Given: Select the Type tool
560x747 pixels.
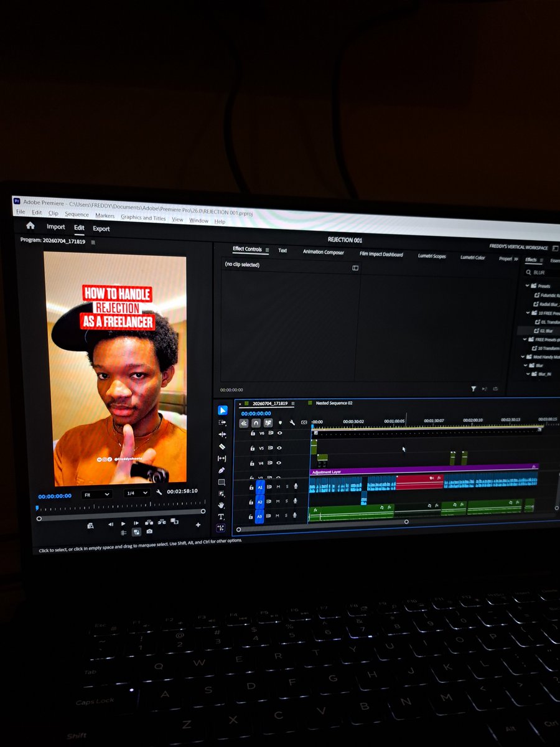Looking at the screenshot, I should [222, 517].
